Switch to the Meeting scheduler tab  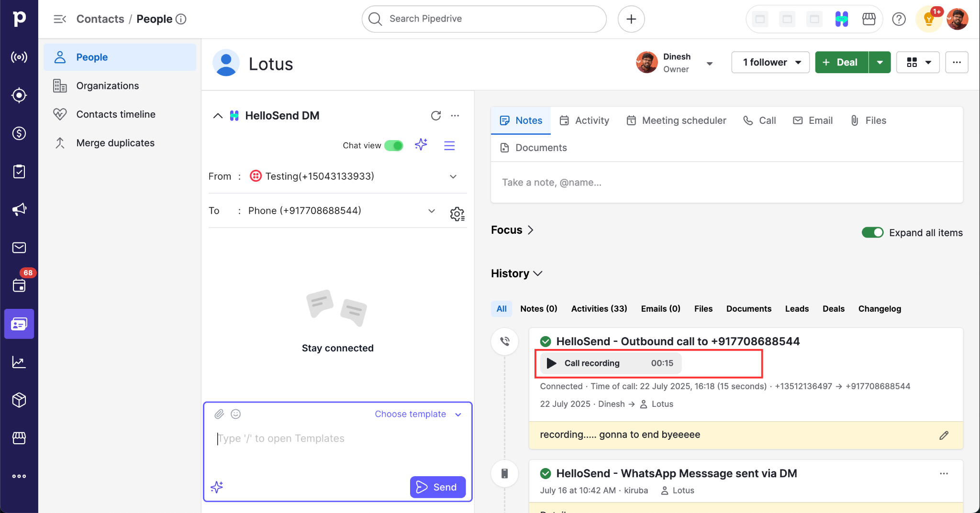(676, 120)
